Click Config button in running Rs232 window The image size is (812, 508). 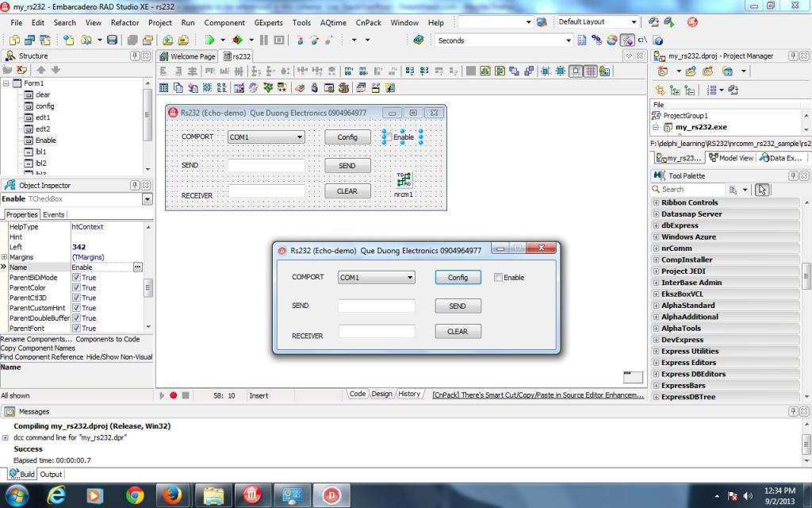point(458,277)
